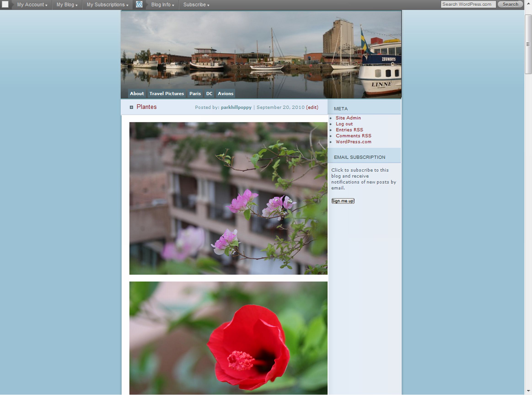This screenshot has height=395, width=532.
Task: Click the gray avatar icon at top-left
Action: [x=5, y=4]
